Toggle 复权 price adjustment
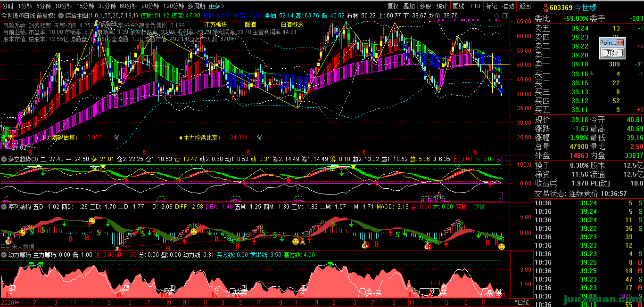Image resolution: width=644 pixels, height=307 pixels. [392, 6]
